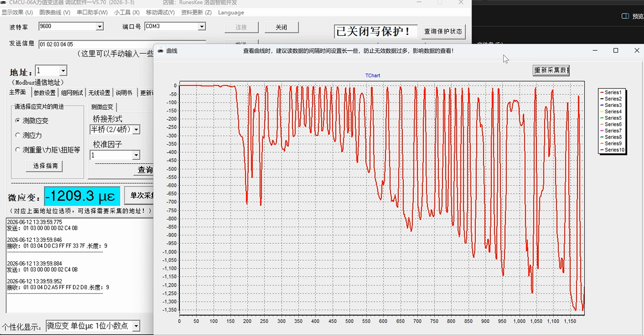644x335 pixels.
Task: Click log line ending D0 C3 FF FF 33 7F
Action: (x=57, y=246)
